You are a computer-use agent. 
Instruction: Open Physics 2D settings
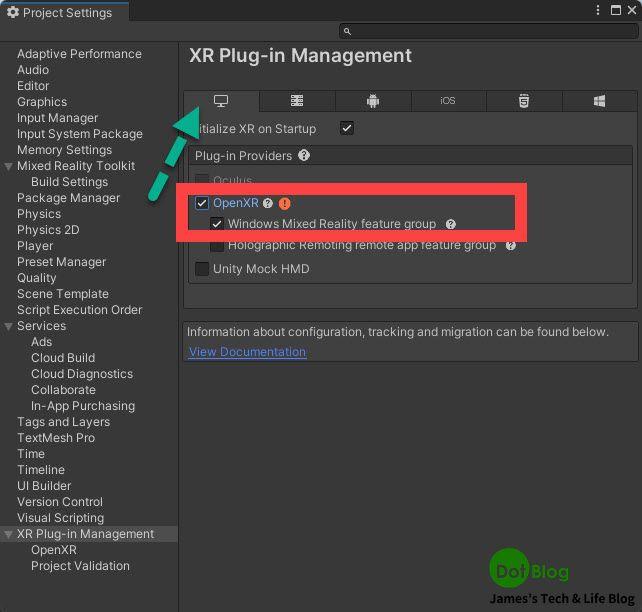pos(48,230)
